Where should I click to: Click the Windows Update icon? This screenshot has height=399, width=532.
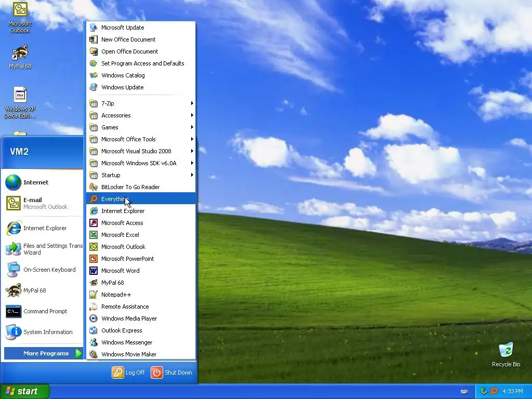click(x=94, y=87)
